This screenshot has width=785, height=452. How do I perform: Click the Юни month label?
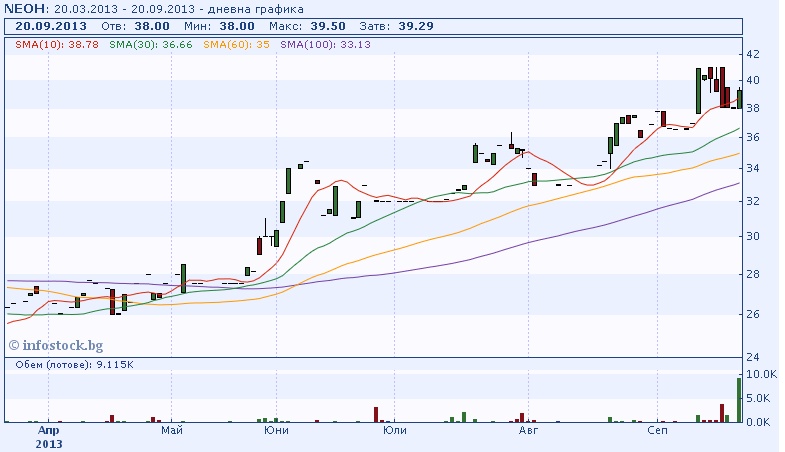pyautogui.click(x=276, y=430)
